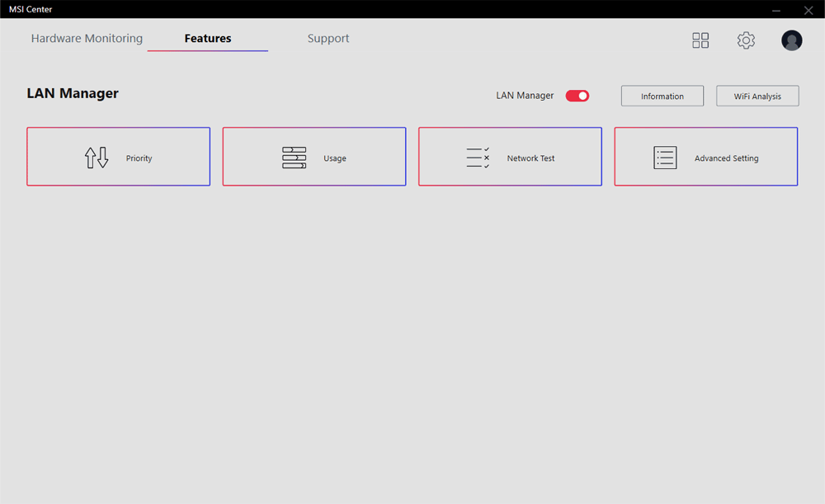Image resolution: width=825 pixels, height=504 pixels.
Task: Open the Usage card
Action: point(314,156)
